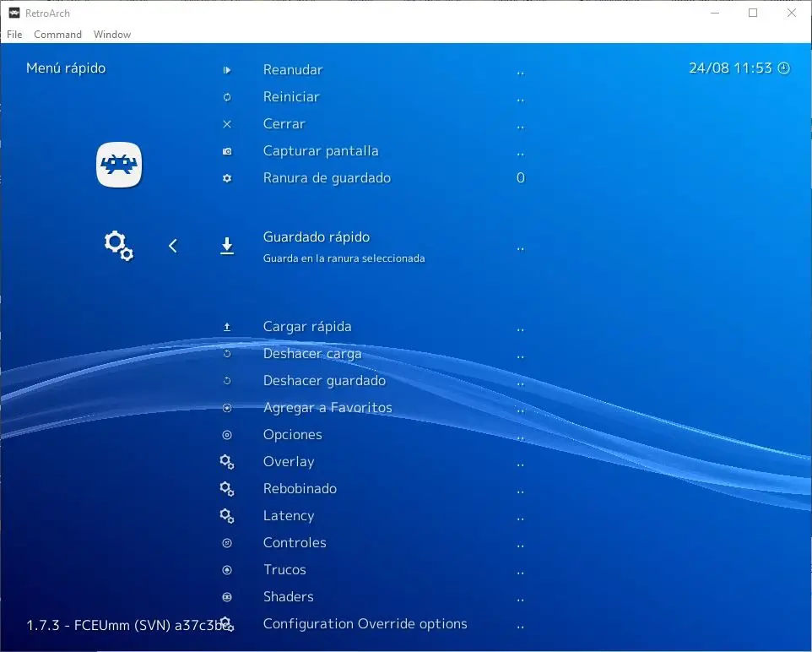
Task: Select Agregar a Favoritos
Action: [x=328, y=408]
